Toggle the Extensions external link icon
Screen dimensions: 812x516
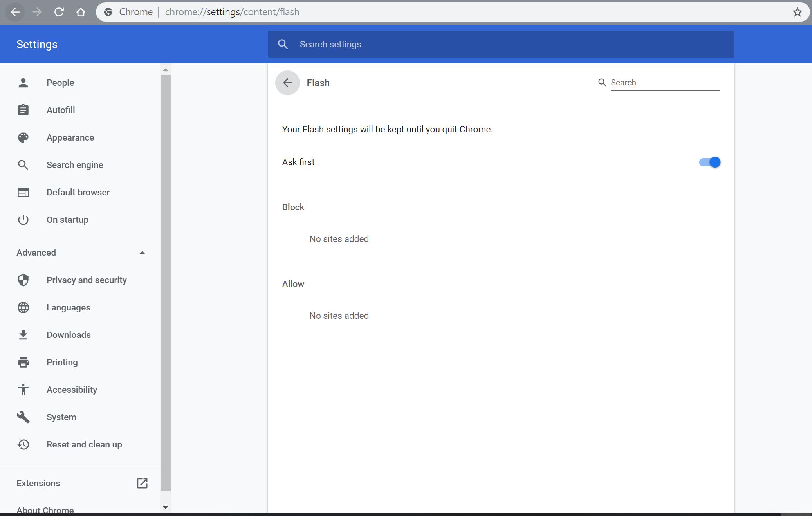coord(142,484)
